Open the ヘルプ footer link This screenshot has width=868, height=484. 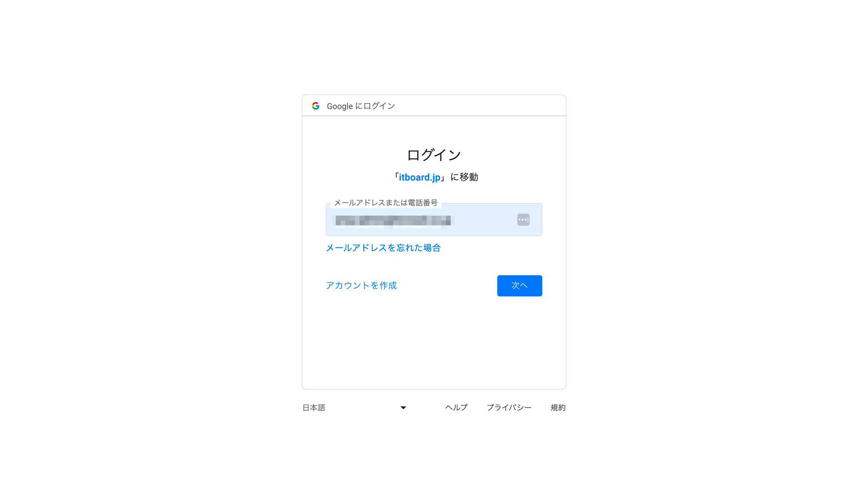[456, 407]
